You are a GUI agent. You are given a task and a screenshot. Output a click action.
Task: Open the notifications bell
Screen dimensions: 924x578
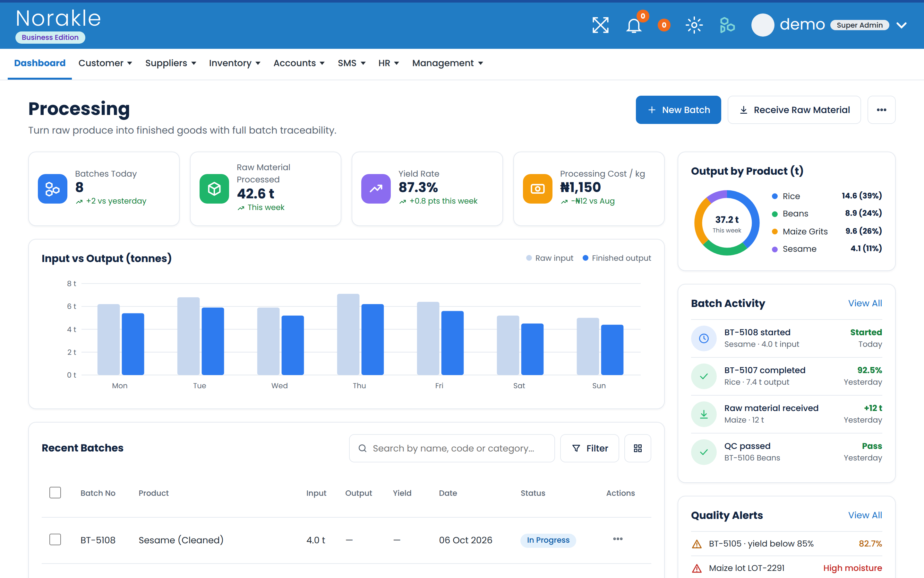point(634,25)
